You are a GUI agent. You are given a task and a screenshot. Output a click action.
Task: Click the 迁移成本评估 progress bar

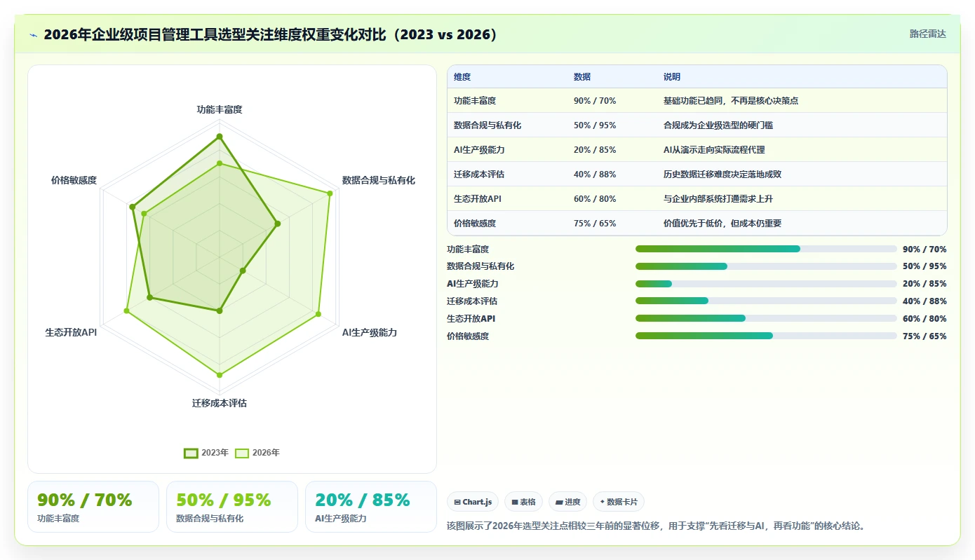click(766, 301)
